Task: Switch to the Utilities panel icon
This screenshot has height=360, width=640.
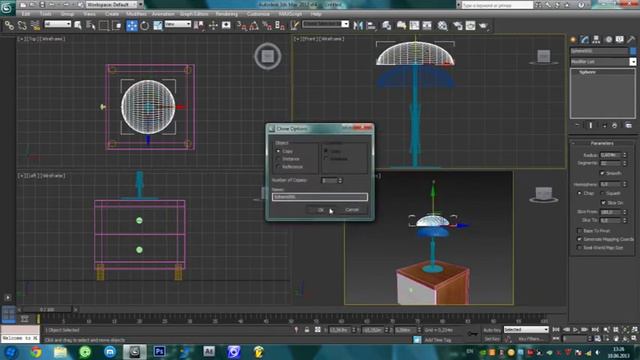Action: tap(631, 39)
